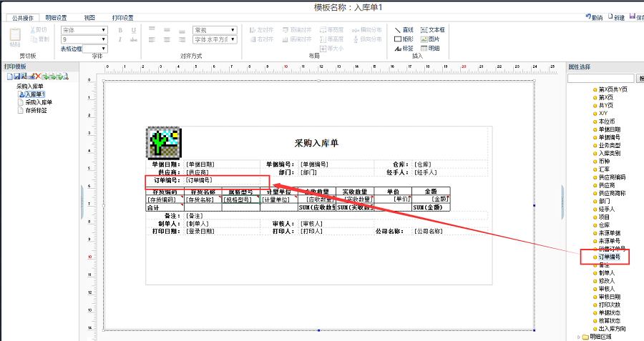Viewport: 644px width, 341px height.
Task: Click the attribute search input field
Action: [601, 78]
